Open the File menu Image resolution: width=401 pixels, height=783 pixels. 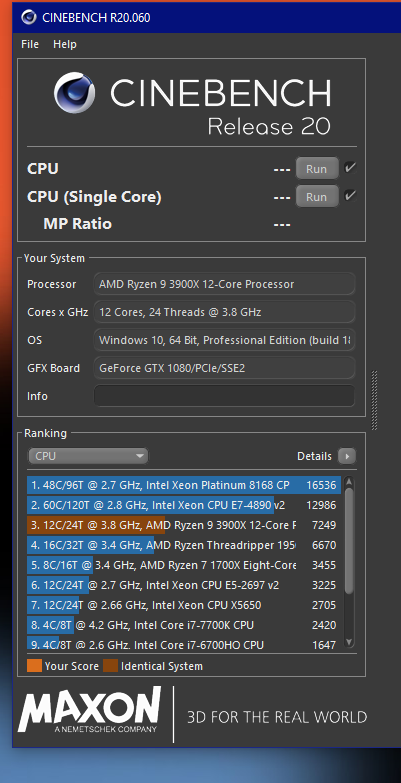(30, 44)
